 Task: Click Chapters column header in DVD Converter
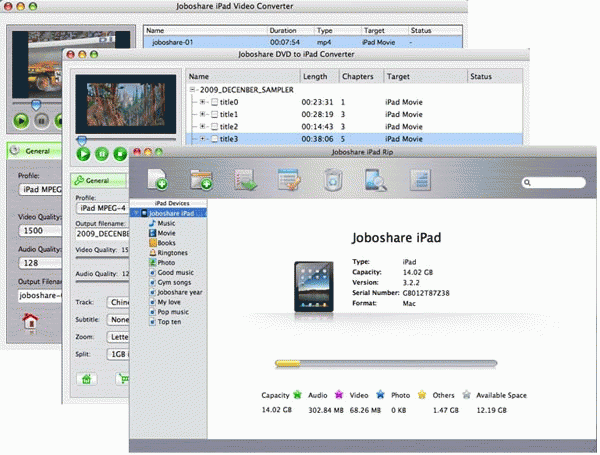[361, 77]
